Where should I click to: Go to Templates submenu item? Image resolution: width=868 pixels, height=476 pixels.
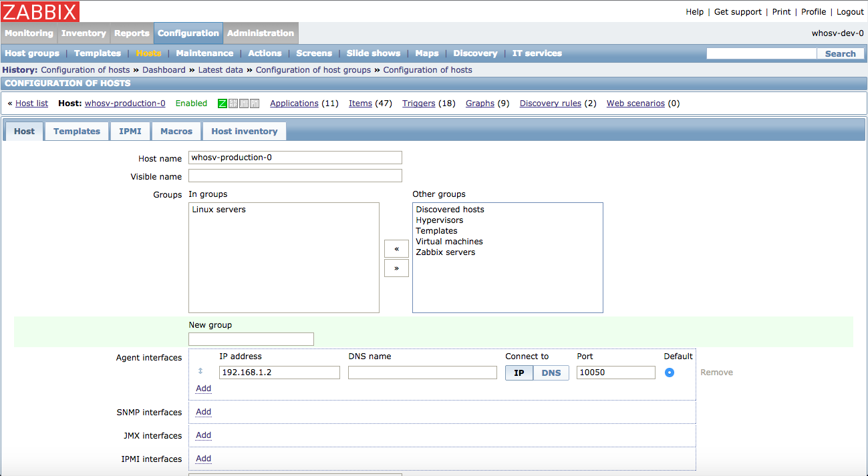[x=98, y=53]
